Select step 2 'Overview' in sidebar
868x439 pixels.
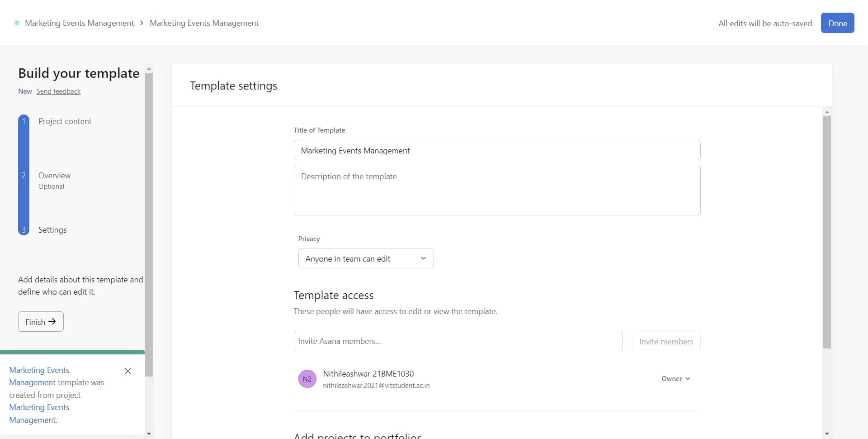(54, 176)
